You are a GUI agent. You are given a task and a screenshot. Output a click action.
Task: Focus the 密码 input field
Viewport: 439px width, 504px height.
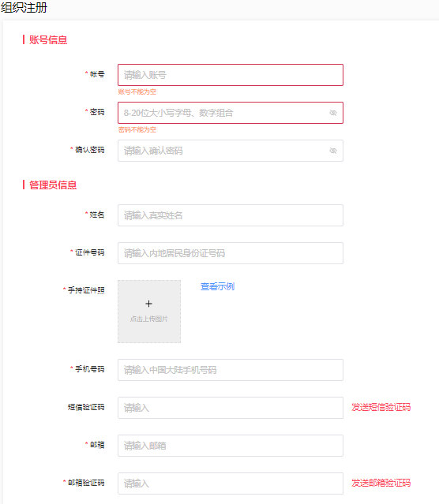tap(231, 113)
